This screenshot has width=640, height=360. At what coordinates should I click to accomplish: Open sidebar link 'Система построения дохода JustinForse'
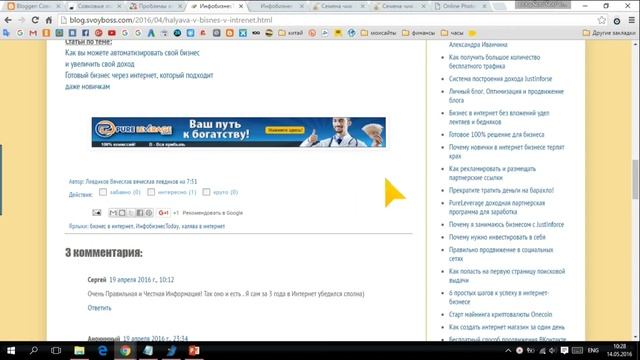(500, 78)
